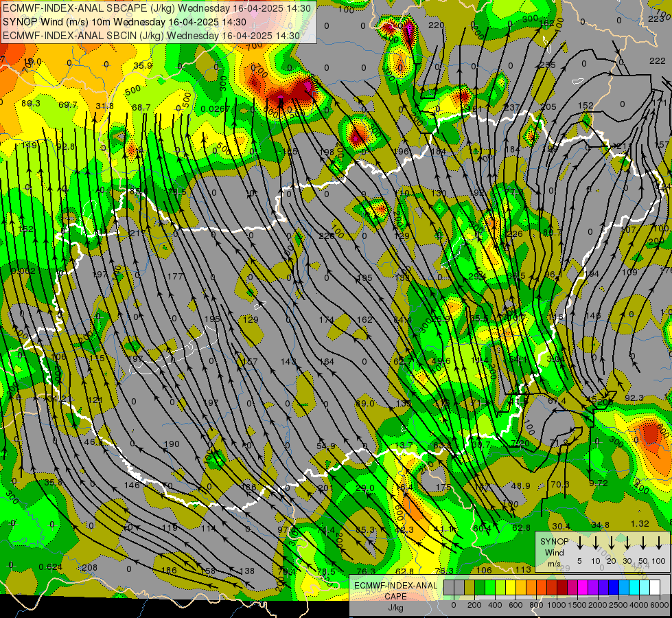Click the '138' map value

[x=247, y=571]
